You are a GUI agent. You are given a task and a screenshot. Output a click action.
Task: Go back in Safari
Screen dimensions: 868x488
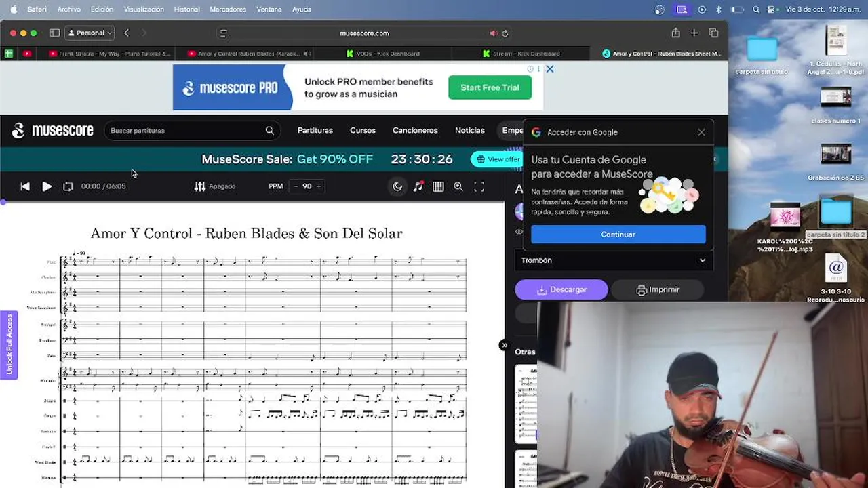126,33
